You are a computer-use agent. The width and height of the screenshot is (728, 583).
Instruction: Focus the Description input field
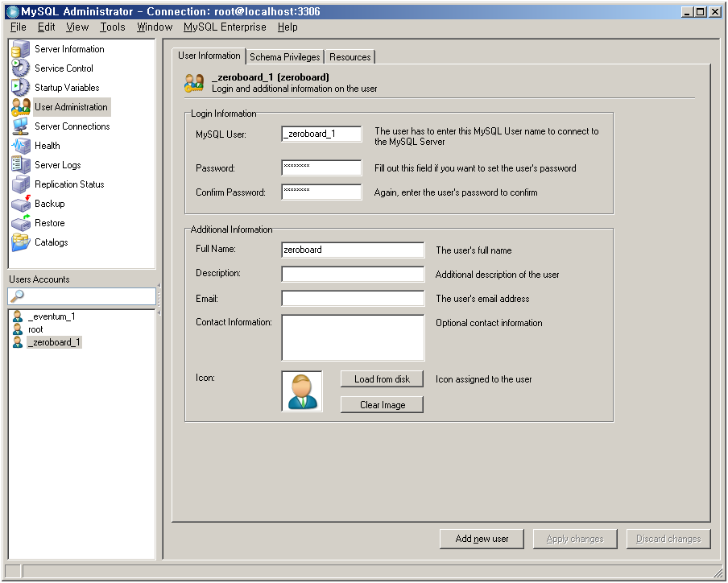coord(353,274)
